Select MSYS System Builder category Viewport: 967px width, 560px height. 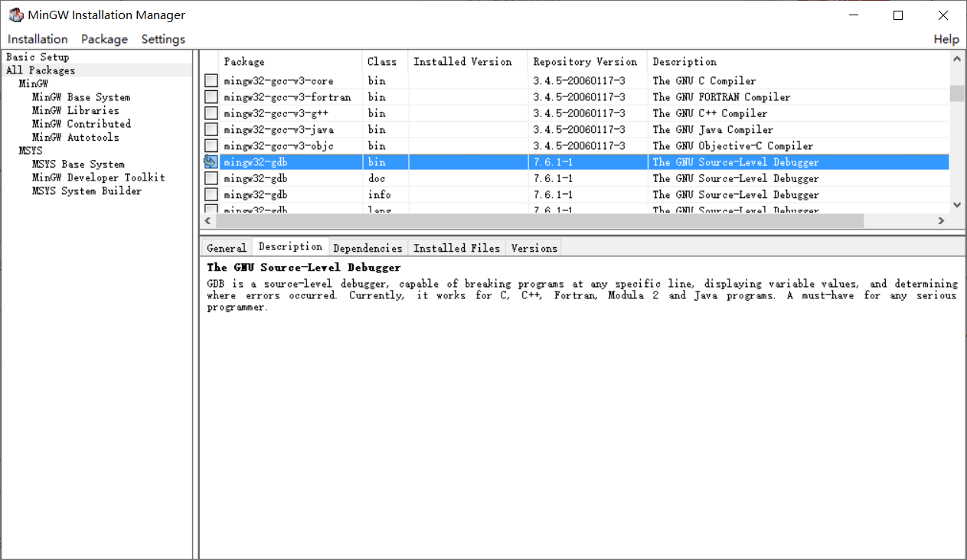87,190
